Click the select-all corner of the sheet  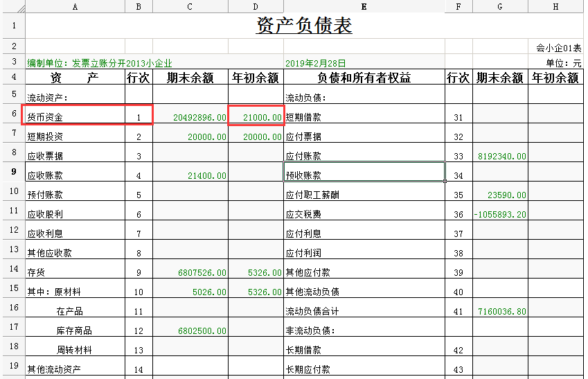click(x=12, y=6)
